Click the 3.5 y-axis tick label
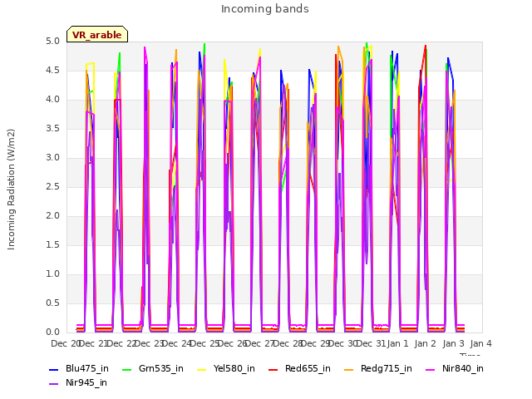The width and height of the screenshot is (532, 399). [x=52, y=129]
